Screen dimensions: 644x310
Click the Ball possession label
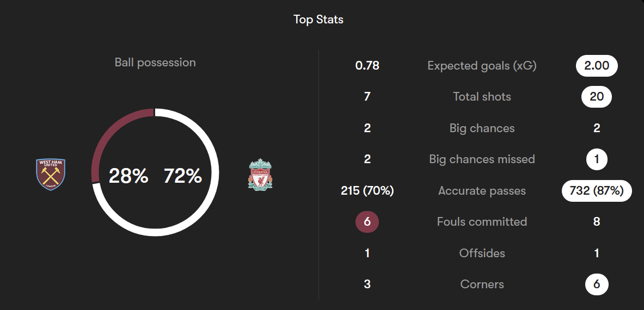click(x=155, y=63)
